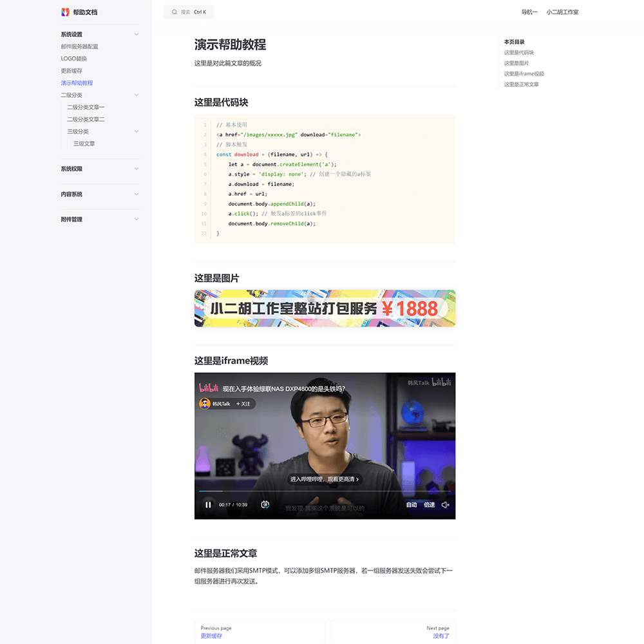This screenshot has height=644, width=644.
Task: Expand the 系统权限 section chevron
Action: pyautogui.click(x=137, y=169)
